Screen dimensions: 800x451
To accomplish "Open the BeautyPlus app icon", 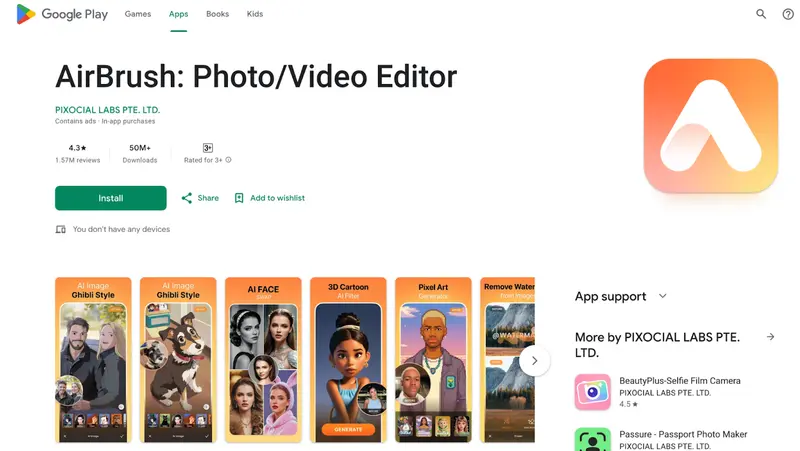I will click(592, 392).
